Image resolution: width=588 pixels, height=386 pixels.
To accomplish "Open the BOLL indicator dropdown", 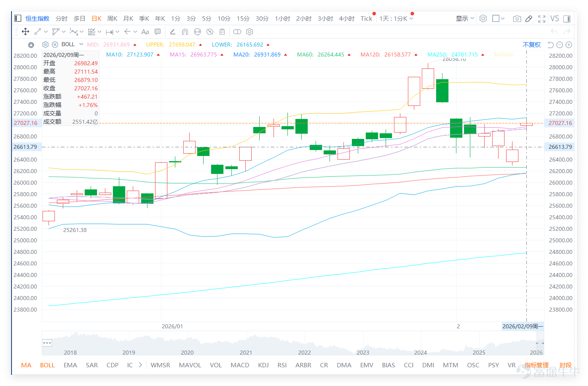I will point(81,44).
